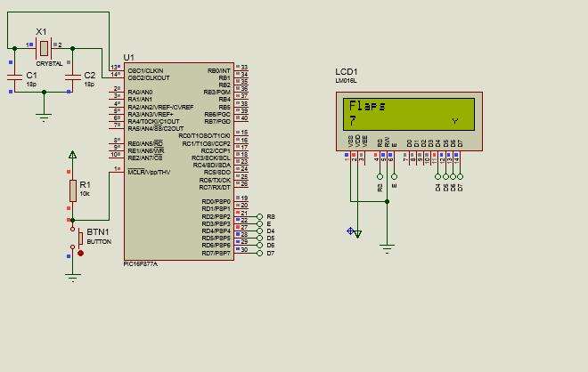
Task: Click the U1 reference label
Action: click(128, 57)
